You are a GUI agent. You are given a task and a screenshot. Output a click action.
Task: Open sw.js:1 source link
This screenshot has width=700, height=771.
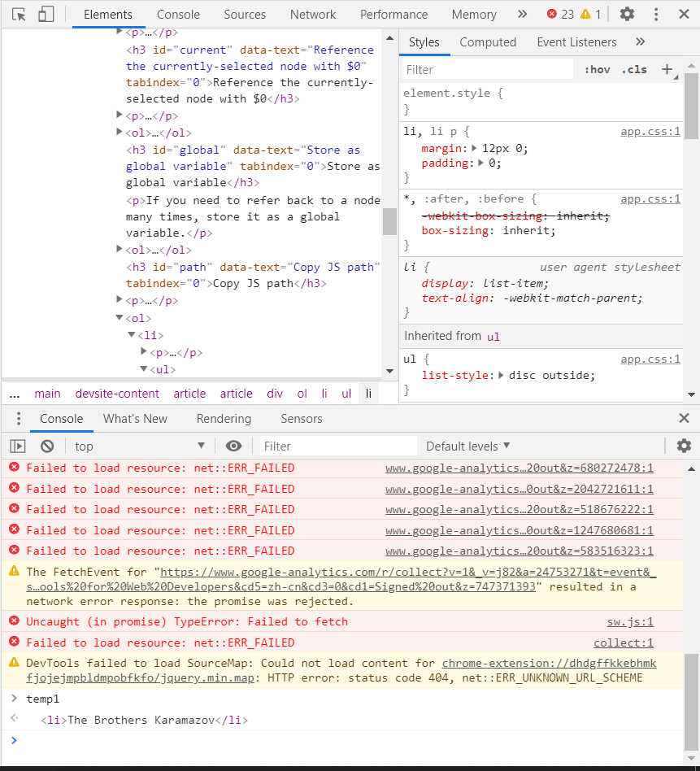tap(630, 622)
